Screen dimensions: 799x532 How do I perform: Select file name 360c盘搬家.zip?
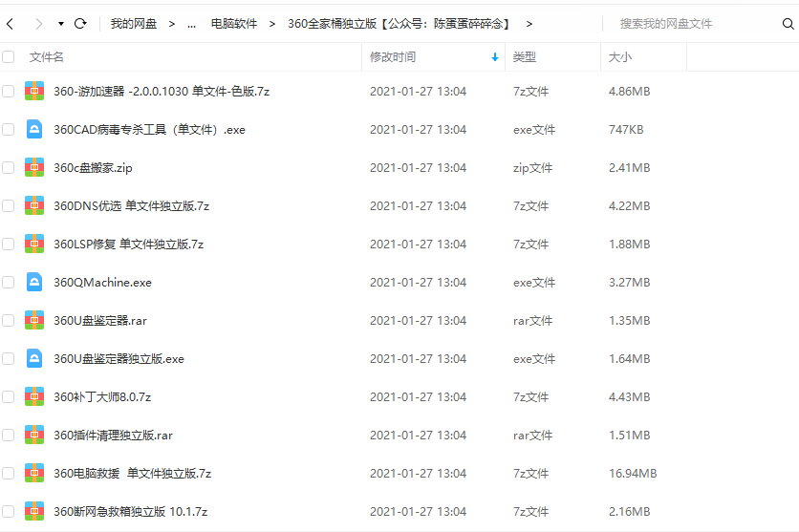pyautogui.click(x=93, y=167)
